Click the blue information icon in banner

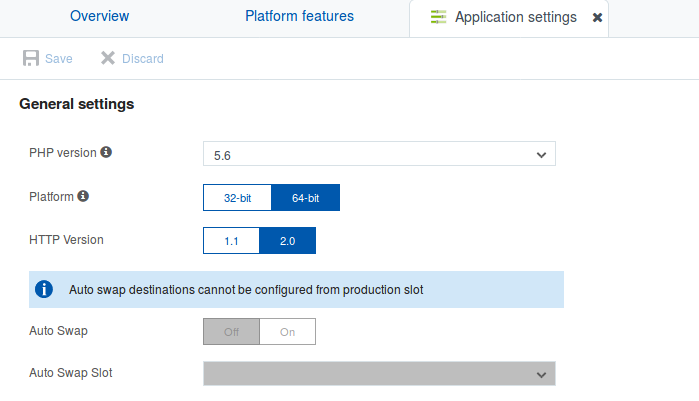[x=44, y=290]
